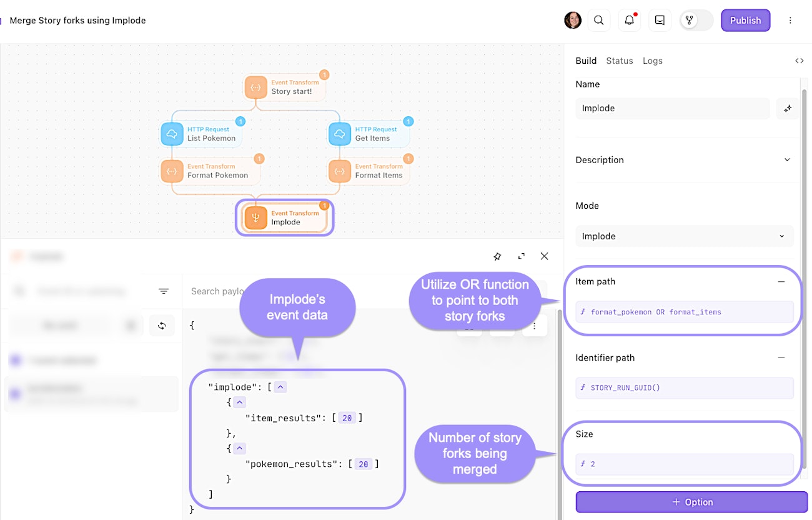The image size is (812, 520).
Task: Open the user avatar menu
Action: click(573, 20)
